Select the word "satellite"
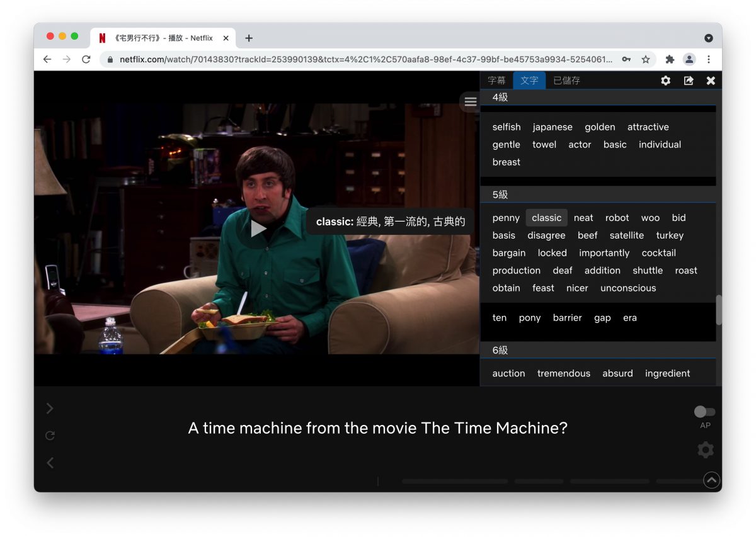Image resolution: width=756 pixels, height=537 pixels. coord(627,235)
